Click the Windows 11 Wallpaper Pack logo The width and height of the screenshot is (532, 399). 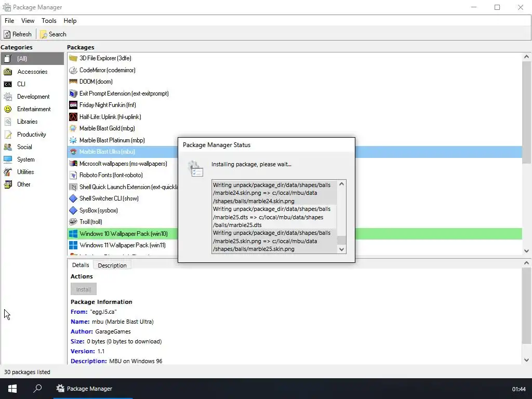[73, 245]
